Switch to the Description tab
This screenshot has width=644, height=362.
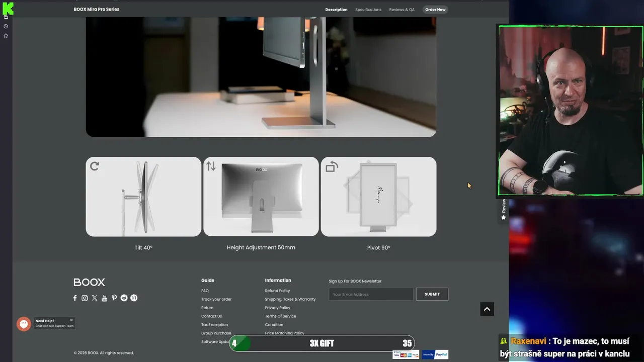[336, 10]
